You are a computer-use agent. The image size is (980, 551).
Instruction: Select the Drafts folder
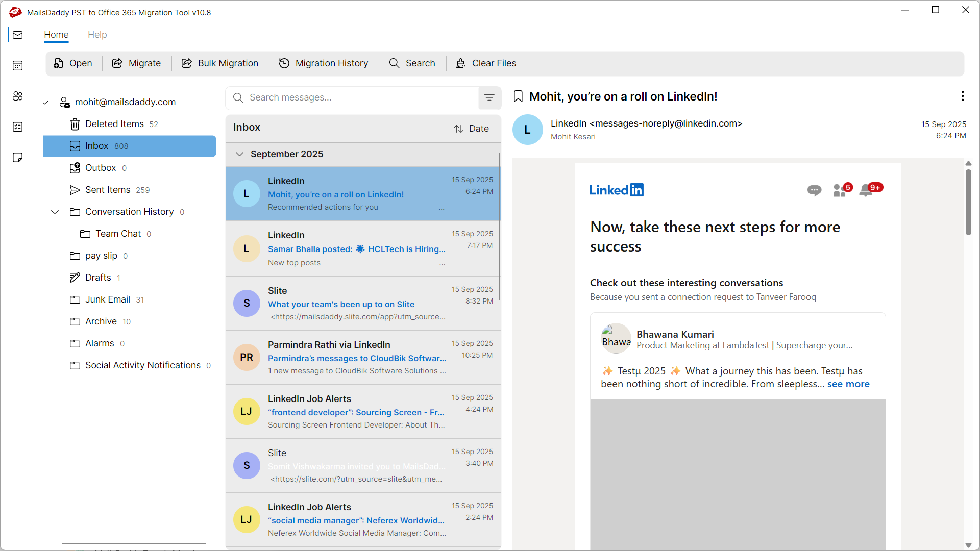(129, 278)
